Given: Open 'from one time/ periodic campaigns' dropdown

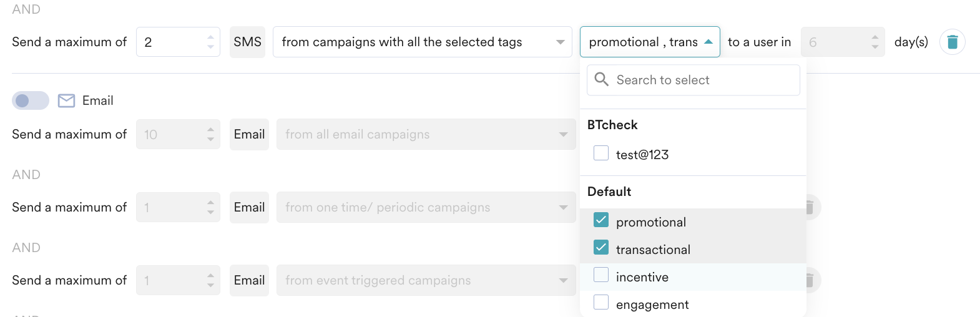Looking at the screenshot, I should 426,207.
